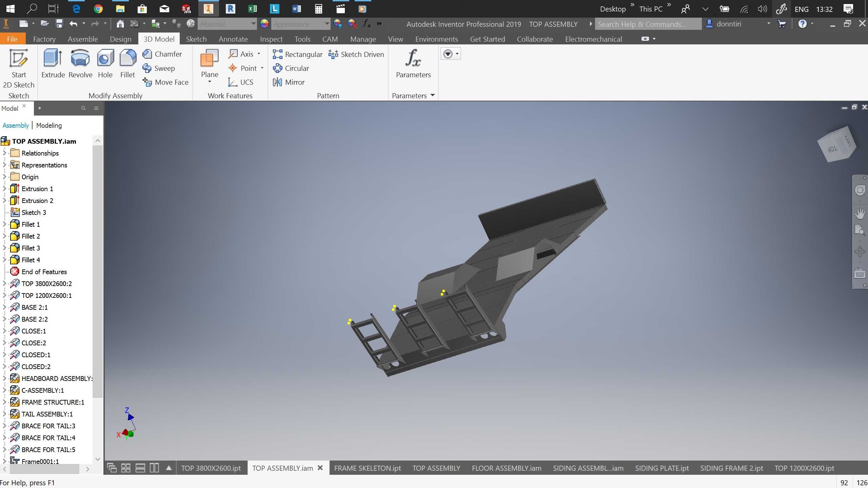The height and width of the screenshot is (488, 868).
Task: Switch to FLOOR ASSEMBLY.iam document tab
Action: tap(507, 468)
